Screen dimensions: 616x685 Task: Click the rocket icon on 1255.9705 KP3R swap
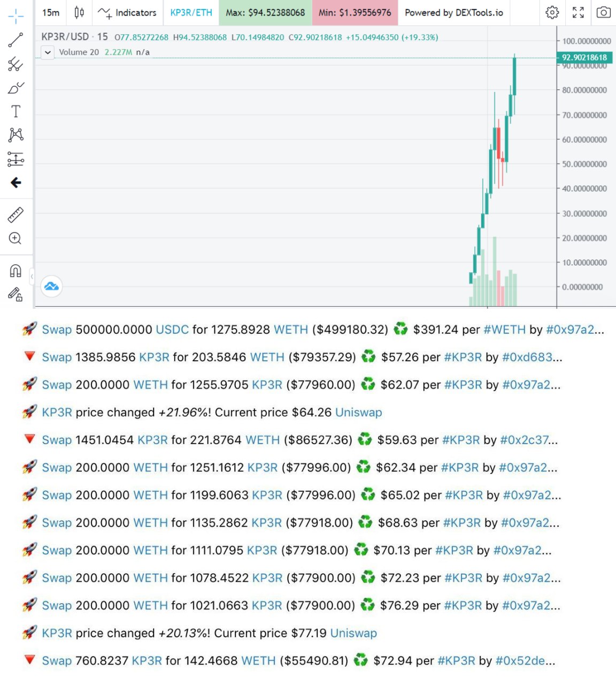[30, 384]
